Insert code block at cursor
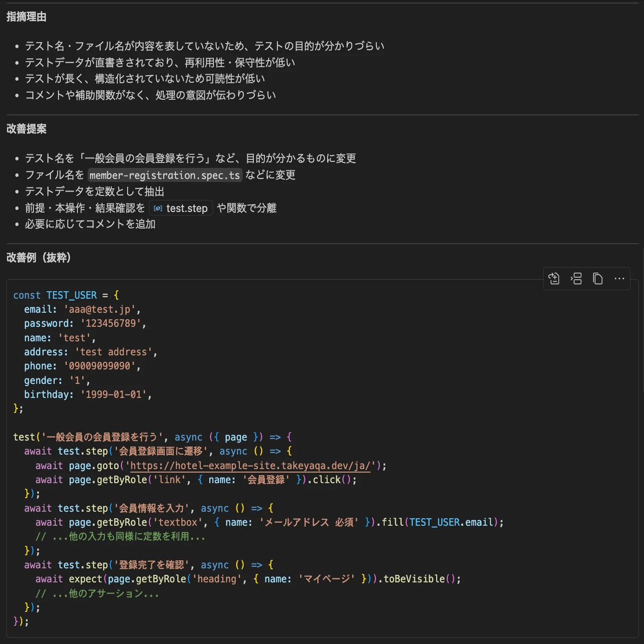 point(576,279)
